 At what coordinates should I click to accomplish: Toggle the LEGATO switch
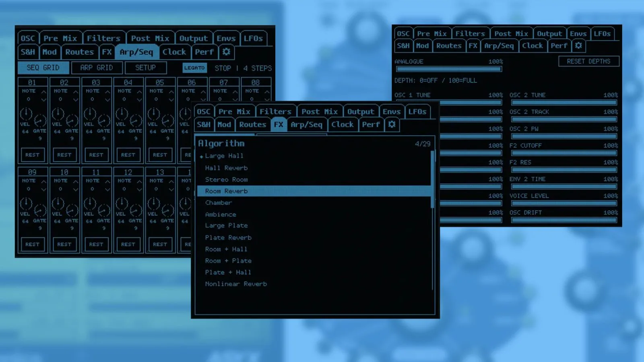tap(194, 68)
